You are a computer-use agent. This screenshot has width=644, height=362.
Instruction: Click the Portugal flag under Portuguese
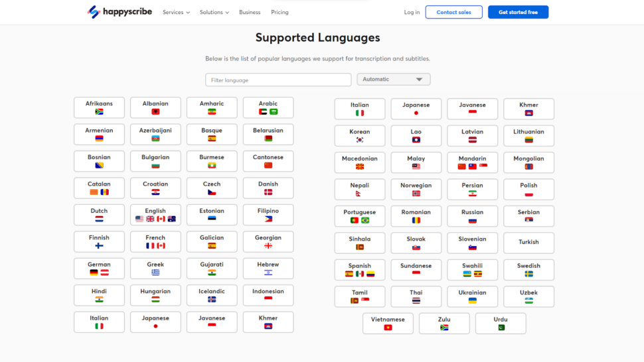(x=355, y=220)
